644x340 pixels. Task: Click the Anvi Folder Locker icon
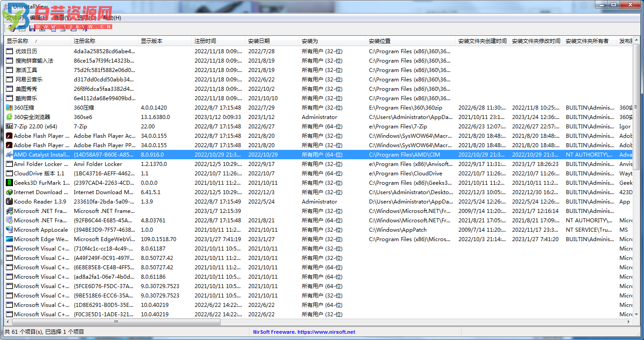point(9,164)
